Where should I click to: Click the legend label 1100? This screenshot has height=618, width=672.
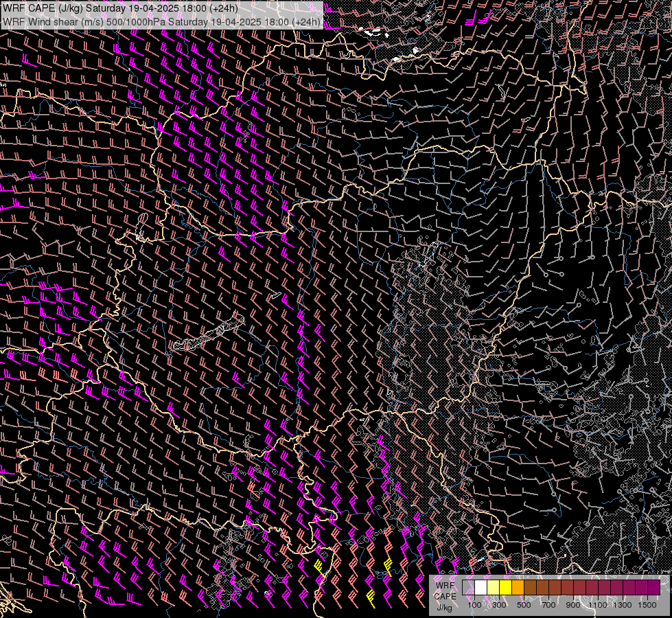coord(598,605)
